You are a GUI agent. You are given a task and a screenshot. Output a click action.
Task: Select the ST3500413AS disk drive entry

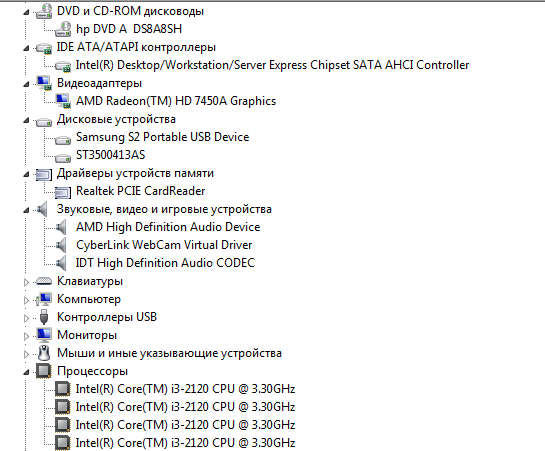click(111, 155)
